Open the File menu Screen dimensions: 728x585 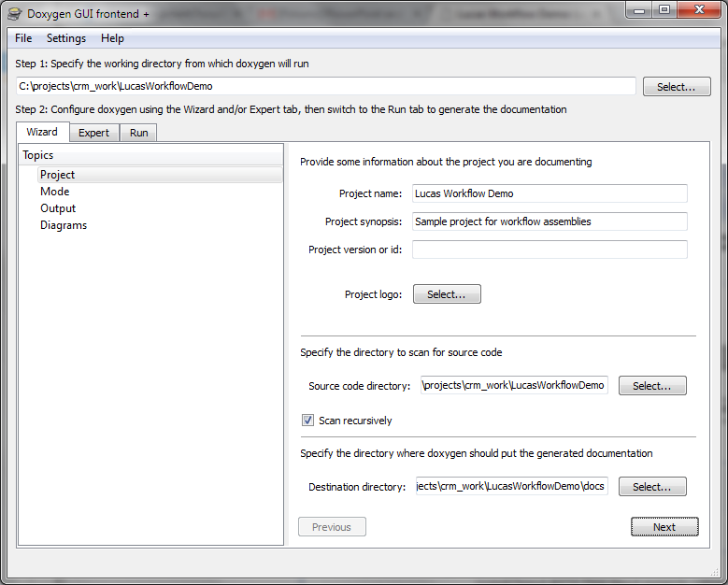[x=23, y=38]
